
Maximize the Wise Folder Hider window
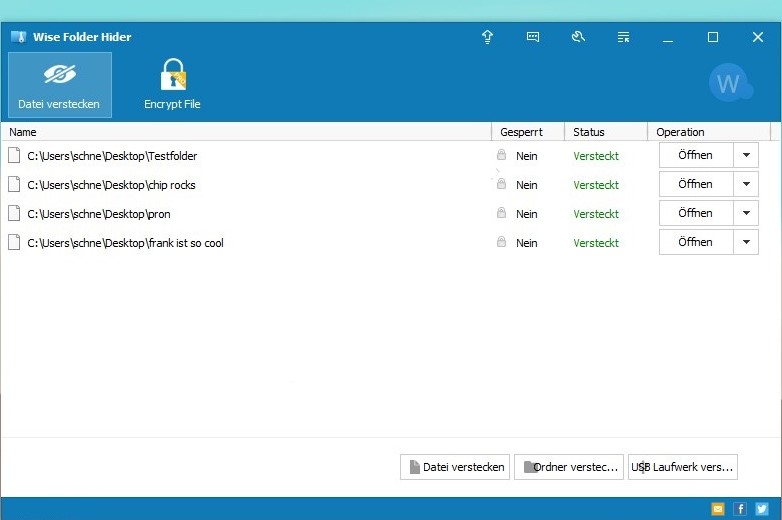point(713,37)
